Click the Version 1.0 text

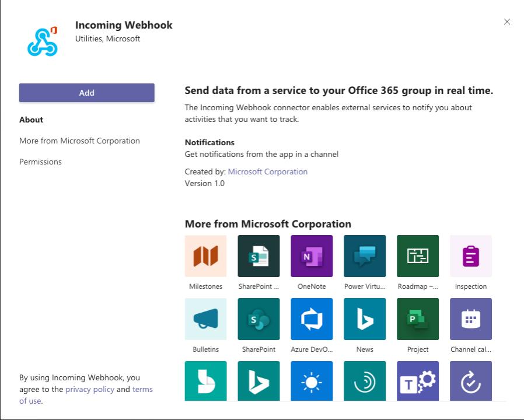204,183
